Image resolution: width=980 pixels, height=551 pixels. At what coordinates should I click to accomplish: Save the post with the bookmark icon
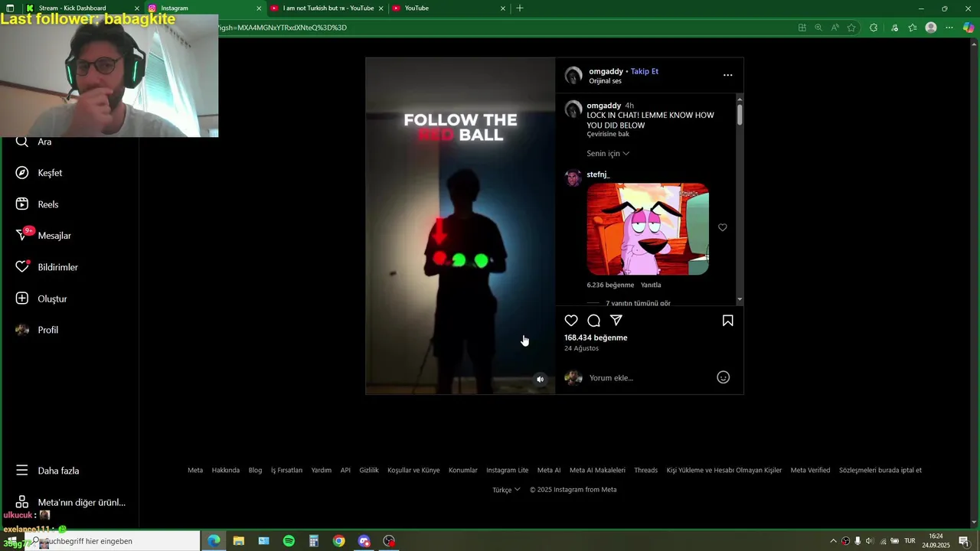(728, 321)
